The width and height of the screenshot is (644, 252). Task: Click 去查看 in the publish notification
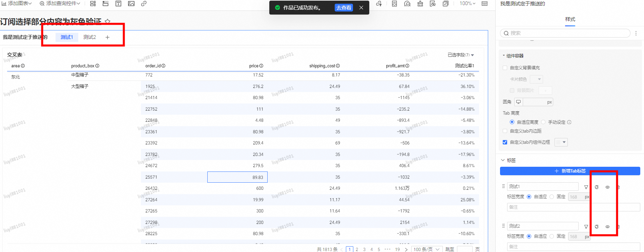[x=344, y=8]
